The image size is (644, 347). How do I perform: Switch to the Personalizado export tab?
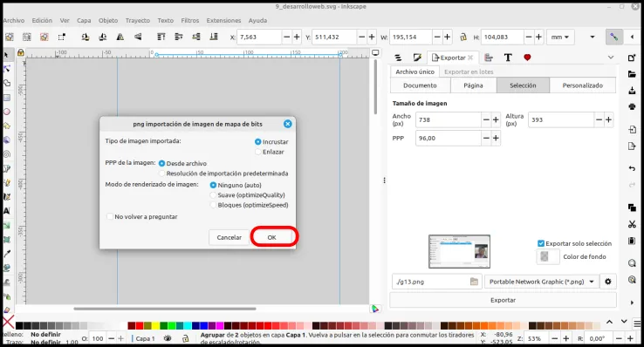pos(582,85)
